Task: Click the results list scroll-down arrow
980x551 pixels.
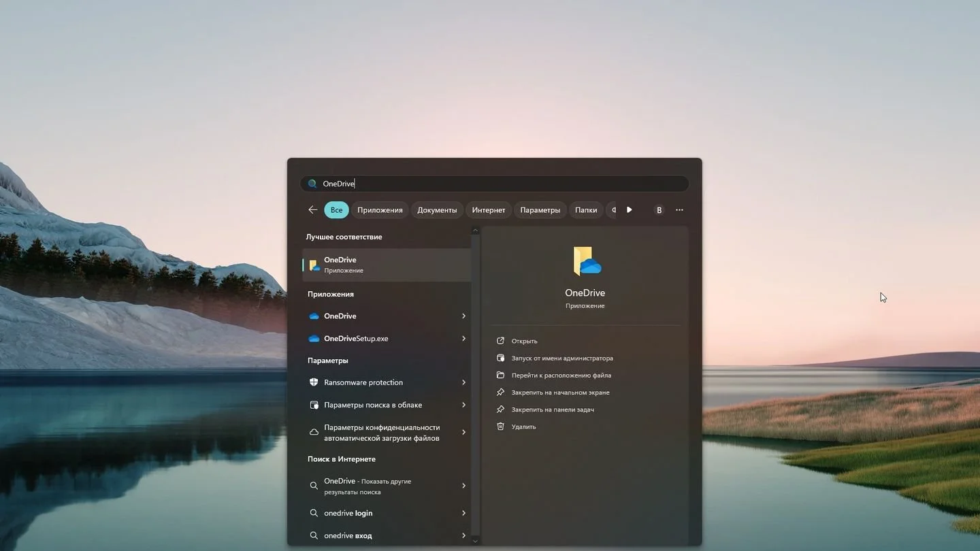Action: click(475, 541)
